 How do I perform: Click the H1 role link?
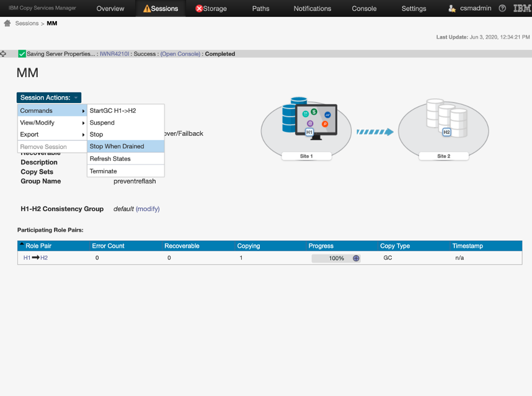[x=27, y=258]
